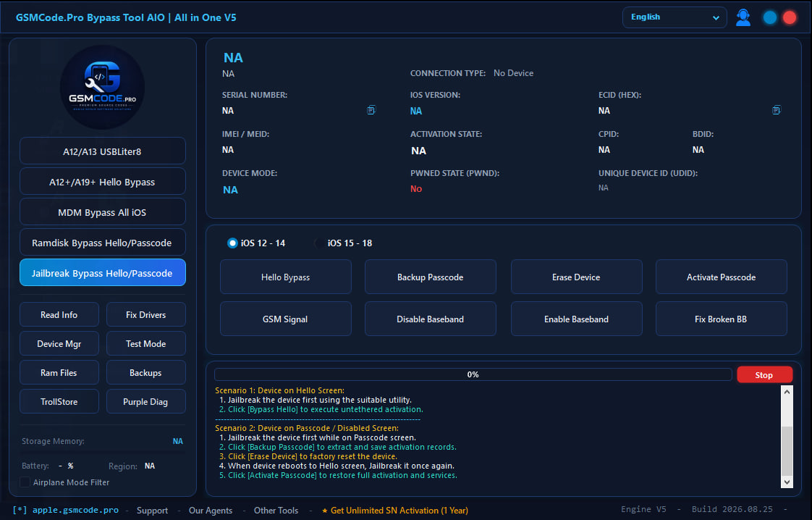Click the log scrollbar up arrow
Image resolution: width=812 pixels, height=520 pixels.
click(x=787, y=392)
